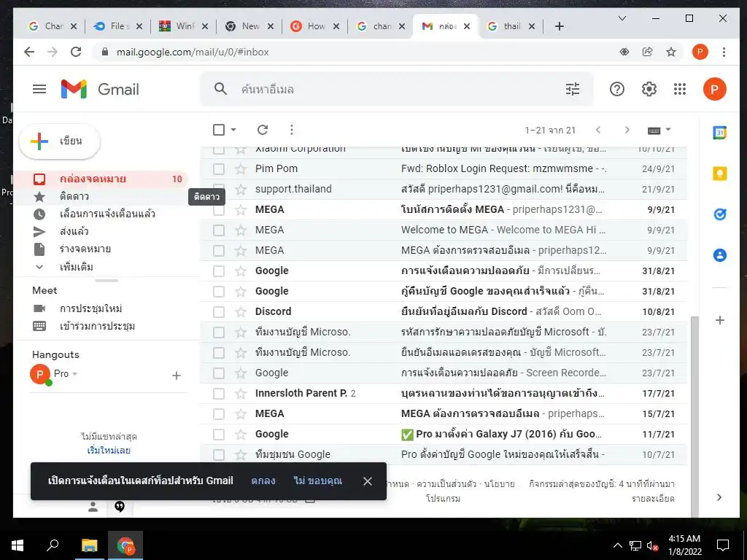The width and height of the screenshot is (747, 560).
Task: Open the Hangouts conversations icon at bottom of sidebar
Action: pos(120,507)
